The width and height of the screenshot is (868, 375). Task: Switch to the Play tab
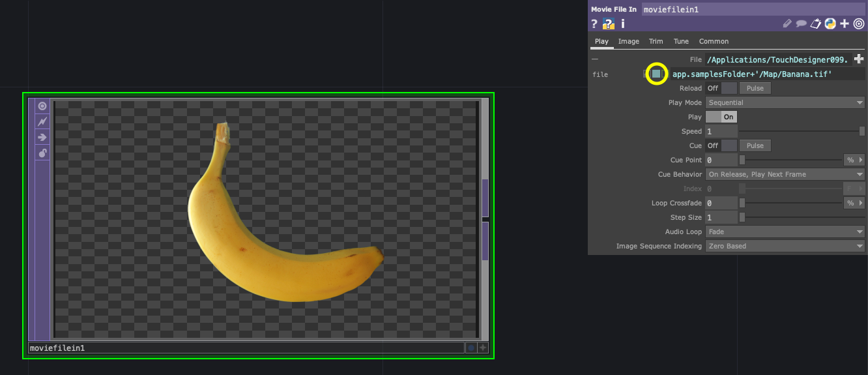pos(601,41)
